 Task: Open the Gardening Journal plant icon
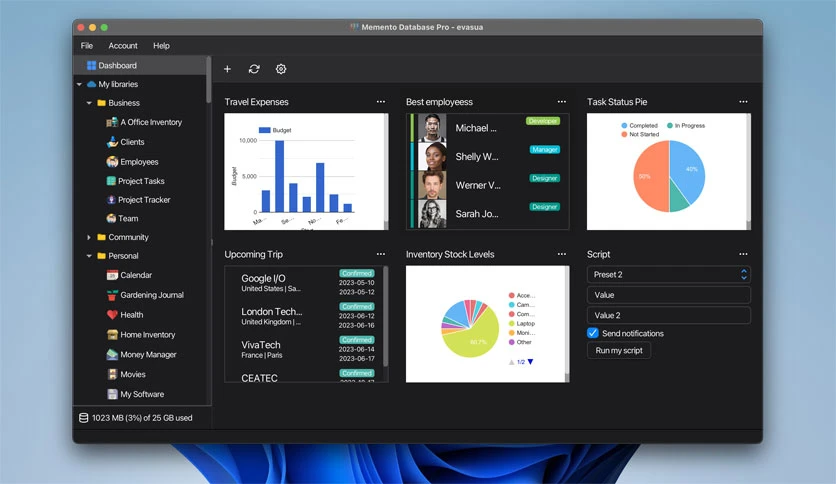(x=112, y=295)
